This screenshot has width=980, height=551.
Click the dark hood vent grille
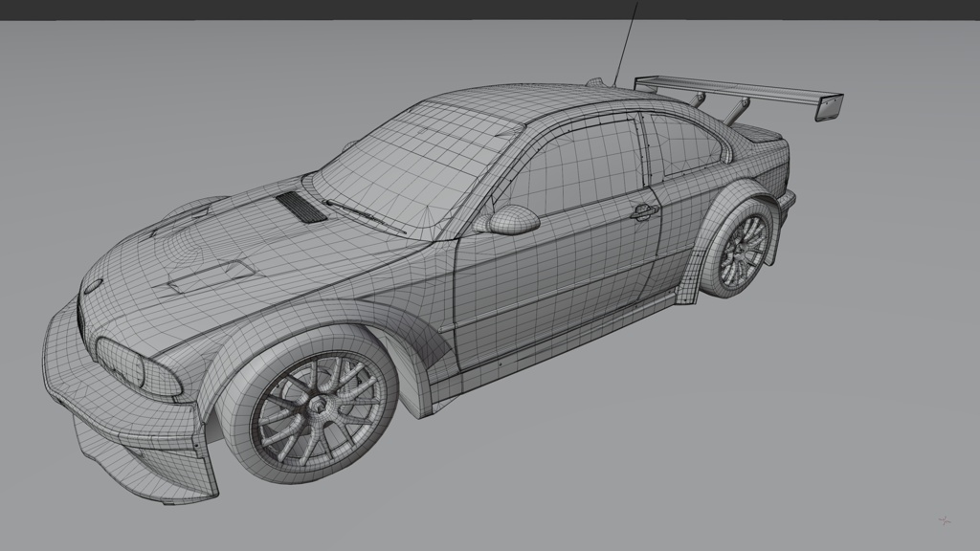[301, 208]
